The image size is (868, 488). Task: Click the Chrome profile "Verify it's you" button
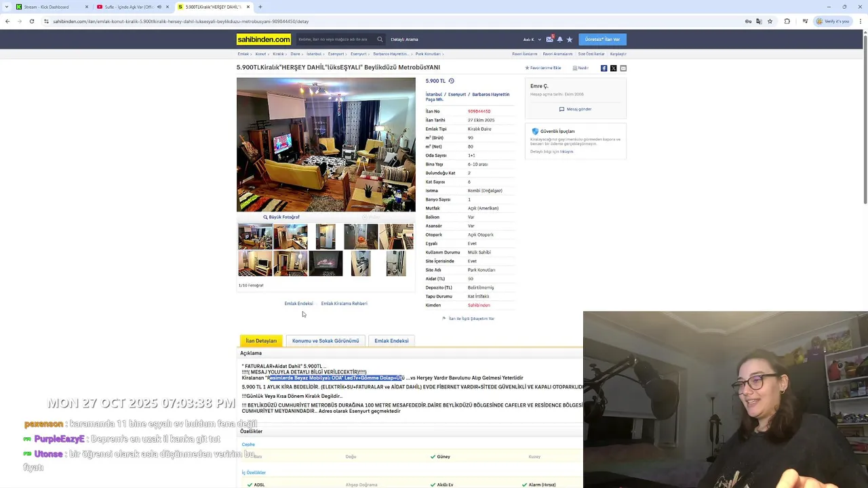[x=833, y=21]
